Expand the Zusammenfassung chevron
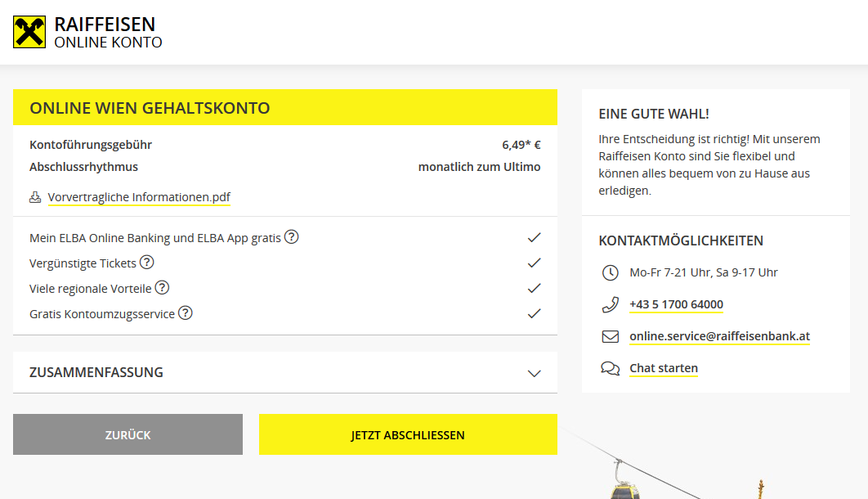Viewport: 868px width, 499px height. [x=535, y=373]
